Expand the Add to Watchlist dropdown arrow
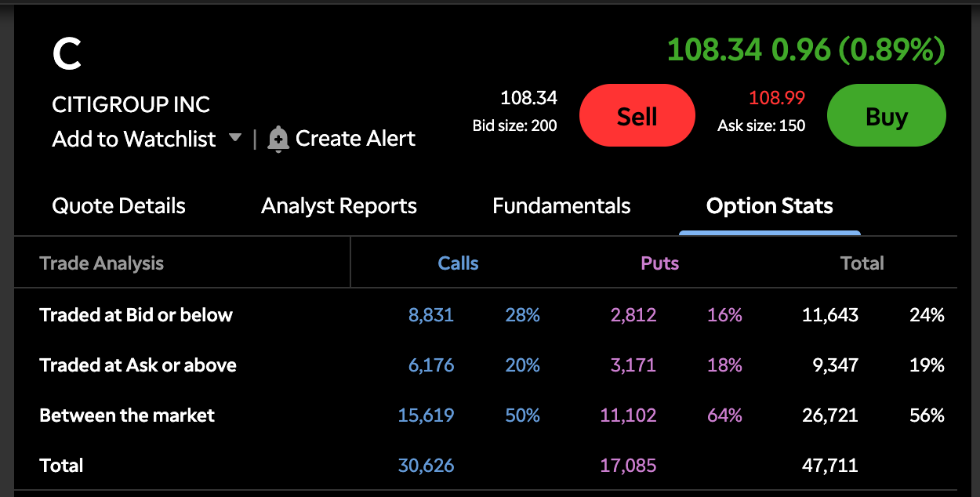The image size is (980, 497). point(234,139)
